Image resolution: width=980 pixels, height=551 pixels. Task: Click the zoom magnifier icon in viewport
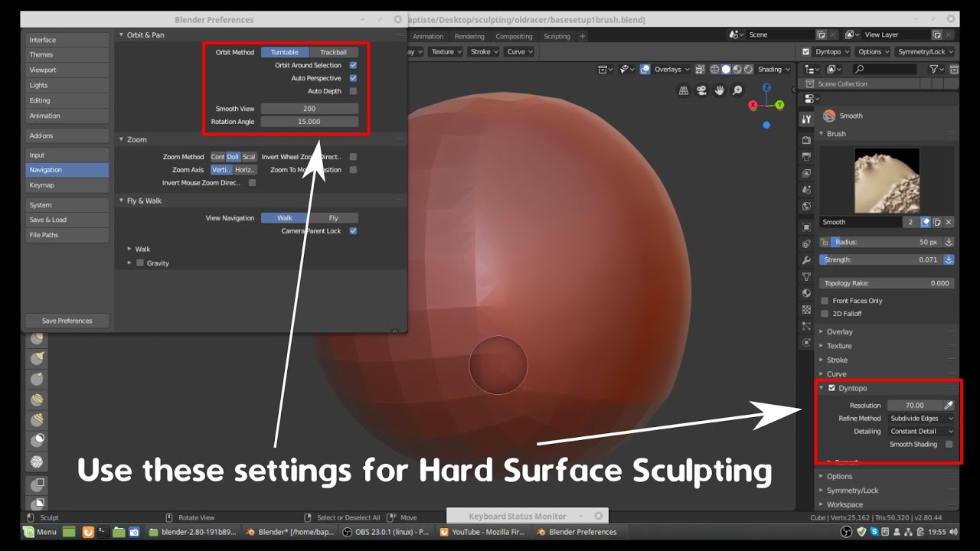click(x=737, y=90)
